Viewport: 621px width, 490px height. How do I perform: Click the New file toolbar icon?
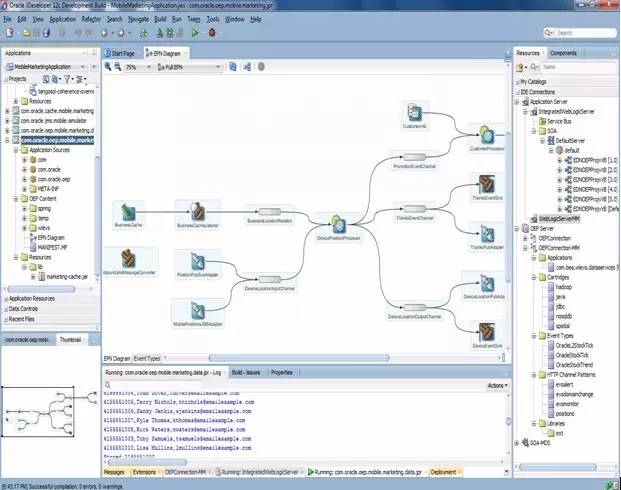point(10,33)
